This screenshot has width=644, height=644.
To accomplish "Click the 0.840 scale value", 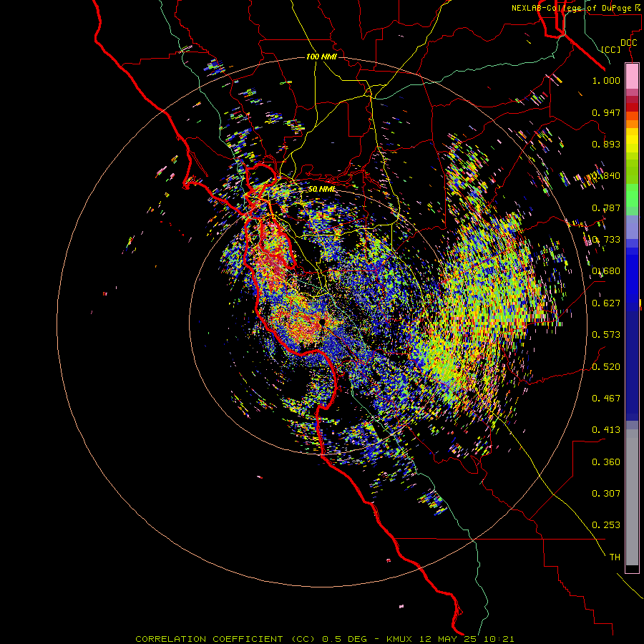I will pyautogui.click(x=606, y=176).
